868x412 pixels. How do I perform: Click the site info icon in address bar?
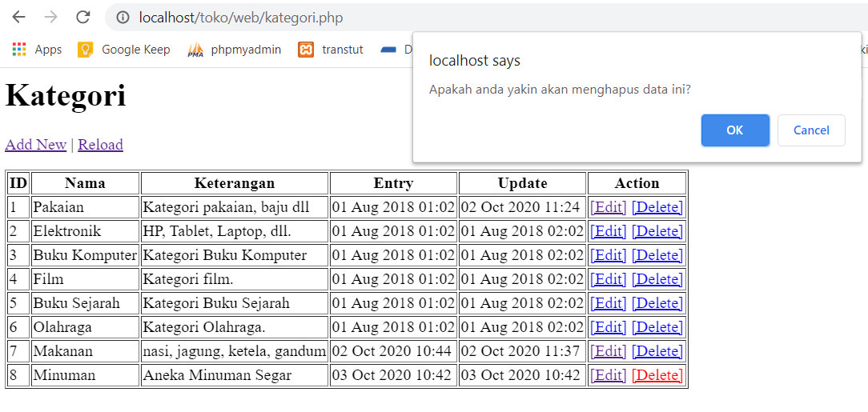123,18
